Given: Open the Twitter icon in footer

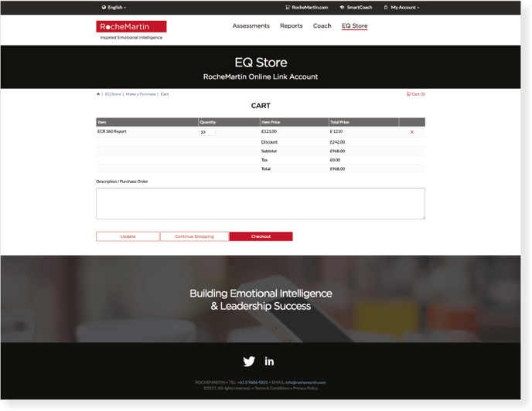Looking at the screenshot, I should point(249,361).
